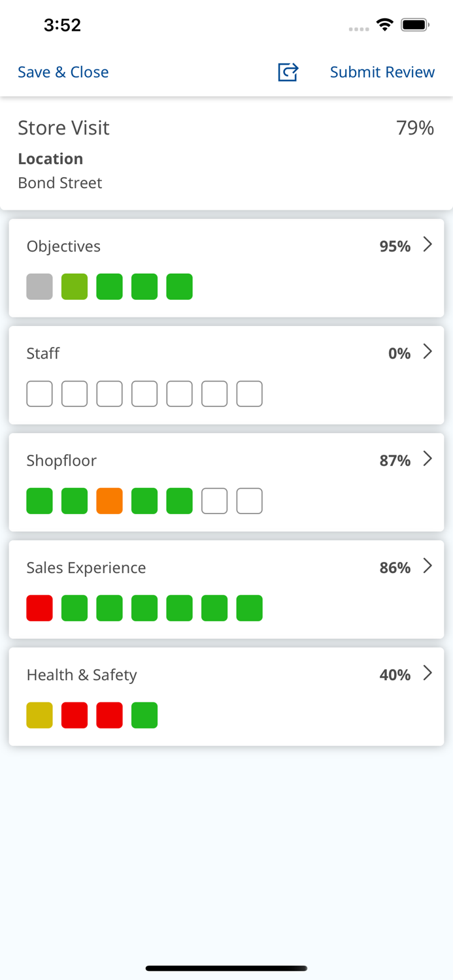
Task: Expand the Objectives section chevron
Action: click(x=428, y=244)
